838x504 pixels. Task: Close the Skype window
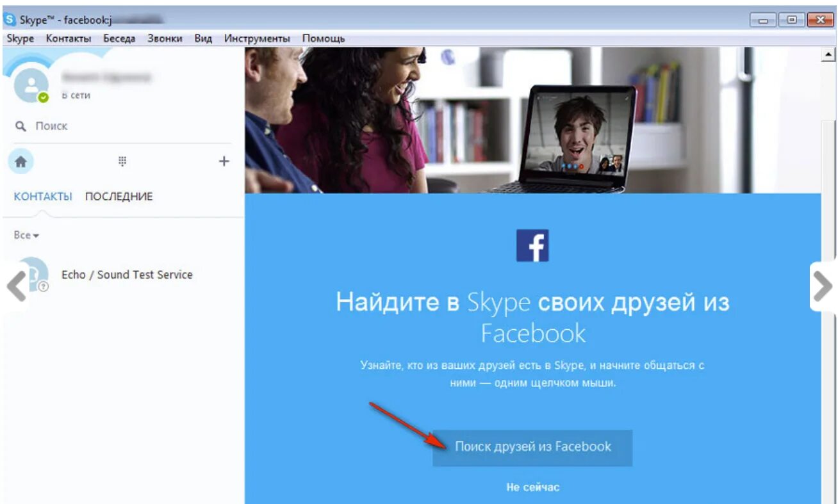tap(820, 20)
